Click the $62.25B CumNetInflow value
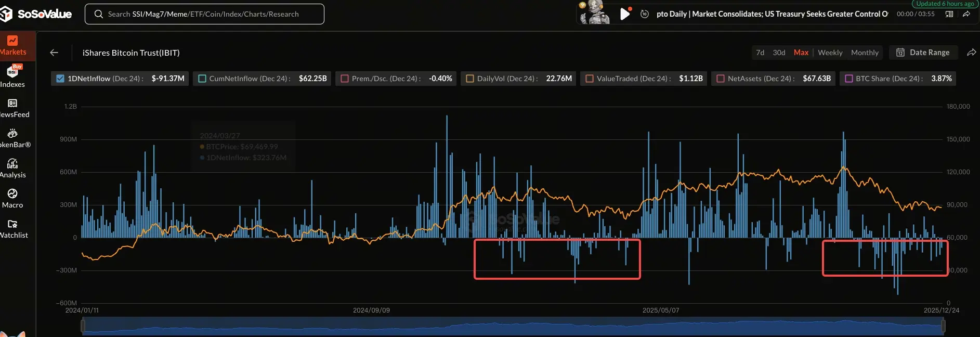 pos(313,79)
